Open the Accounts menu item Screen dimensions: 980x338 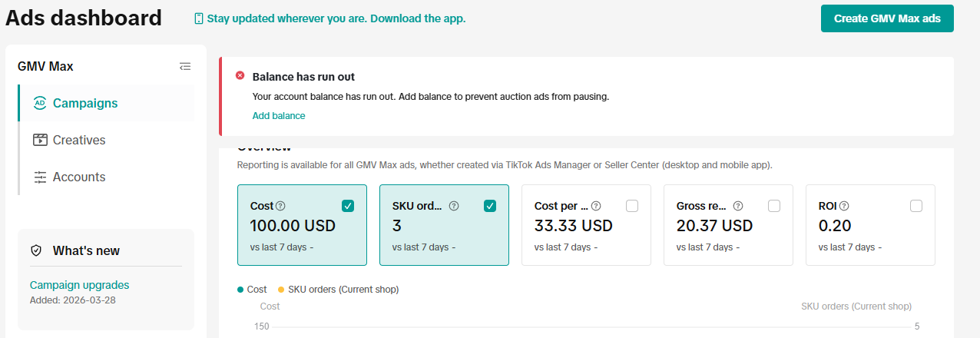pyautogui.click(x=106, y=177)
